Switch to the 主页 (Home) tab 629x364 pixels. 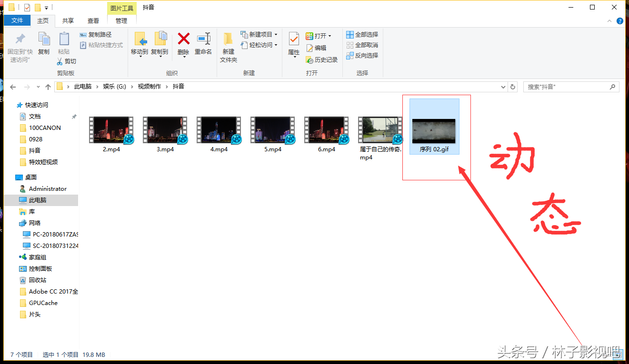click(x=43, y=20)
